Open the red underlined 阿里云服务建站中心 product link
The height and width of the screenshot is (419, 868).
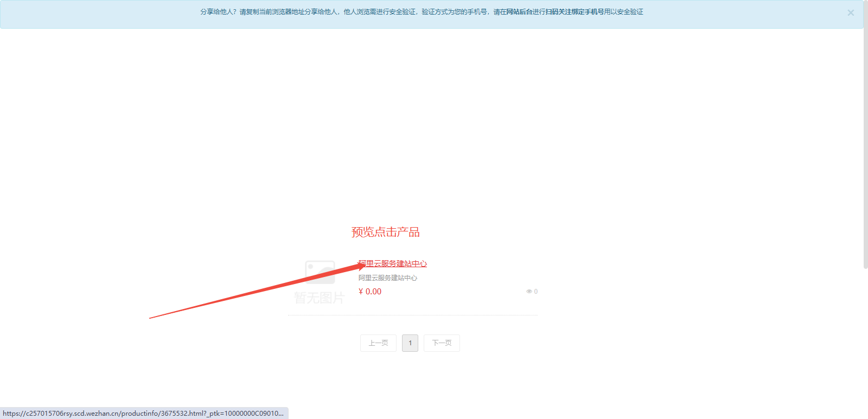393,264
